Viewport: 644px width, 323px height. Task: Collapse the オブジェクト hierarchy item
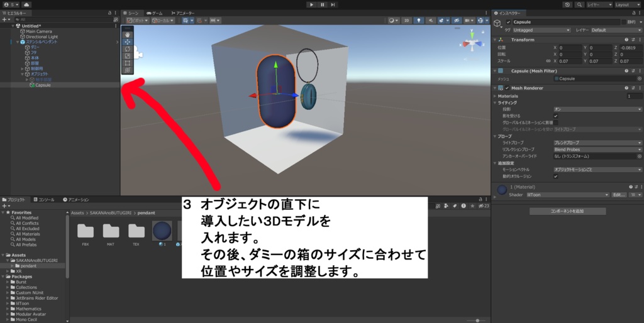(x=22, y=74)
